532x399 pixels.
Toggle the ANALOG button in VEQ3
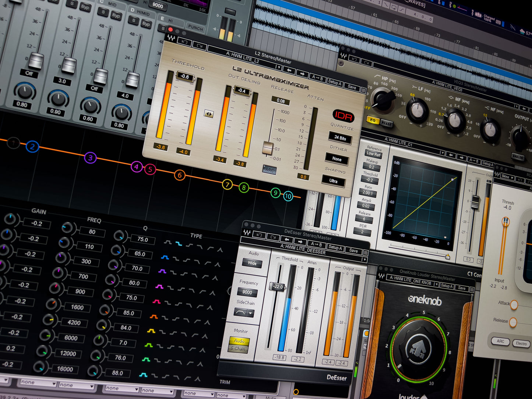pyautogui.click(x=518, y=156)
